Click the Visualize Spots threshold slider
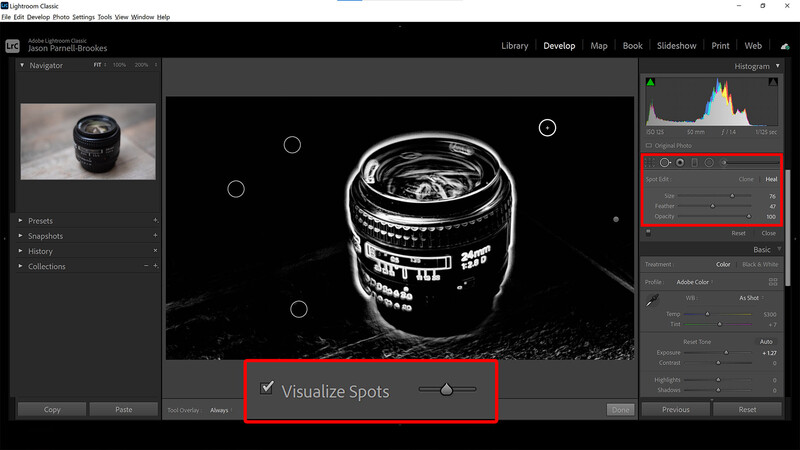The width and height of the screenshot is (800, 450). coord(447,389)
